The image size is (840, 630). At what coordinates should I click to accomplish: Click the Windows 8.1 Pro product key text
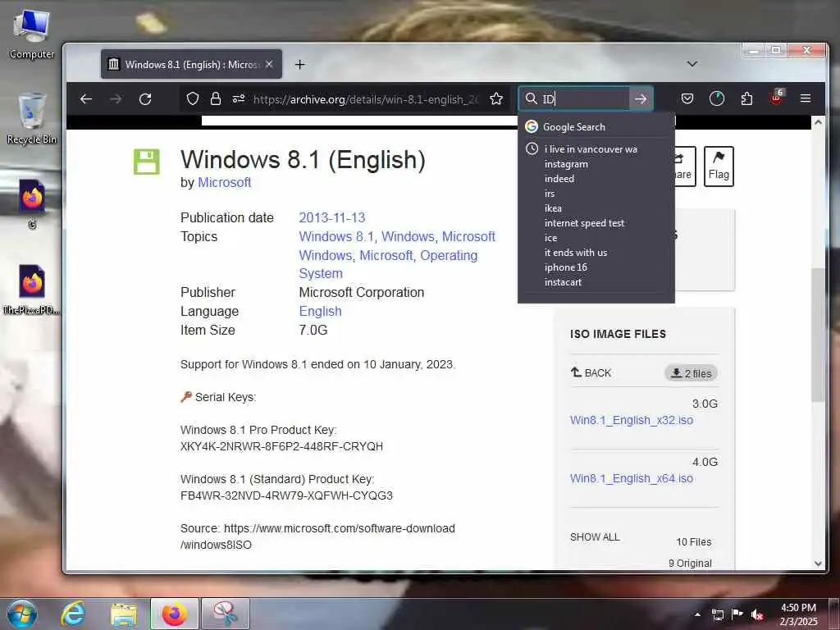click(x=282, y=447)
